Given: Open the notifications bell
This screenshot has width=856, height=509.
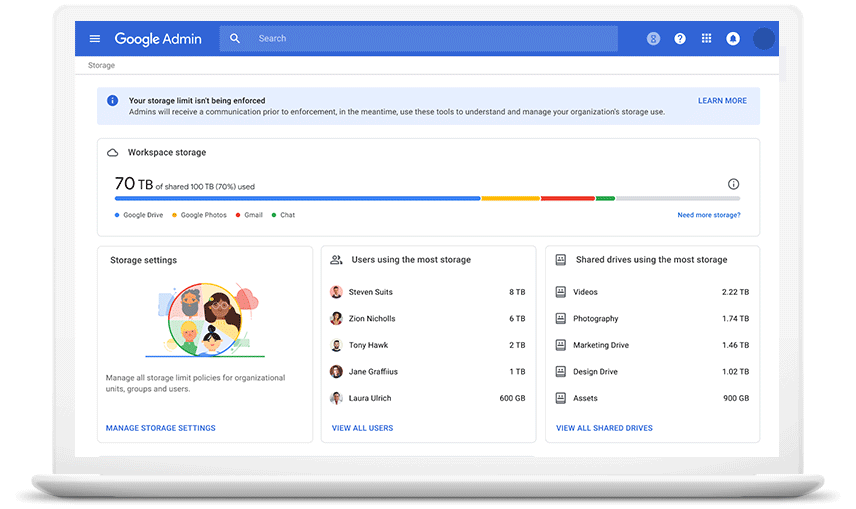Looking at the screenshot, I should tap(733, 39).
